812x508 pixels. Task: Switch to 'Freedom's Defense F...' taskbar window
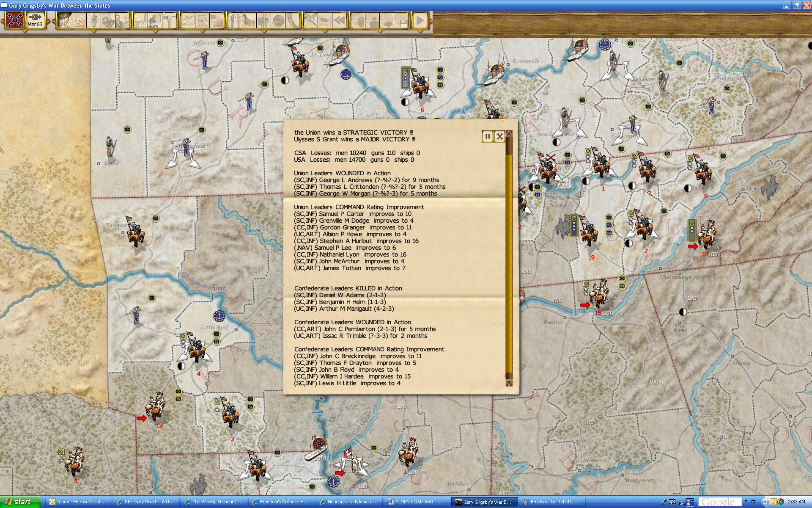(x=282, y=502)
